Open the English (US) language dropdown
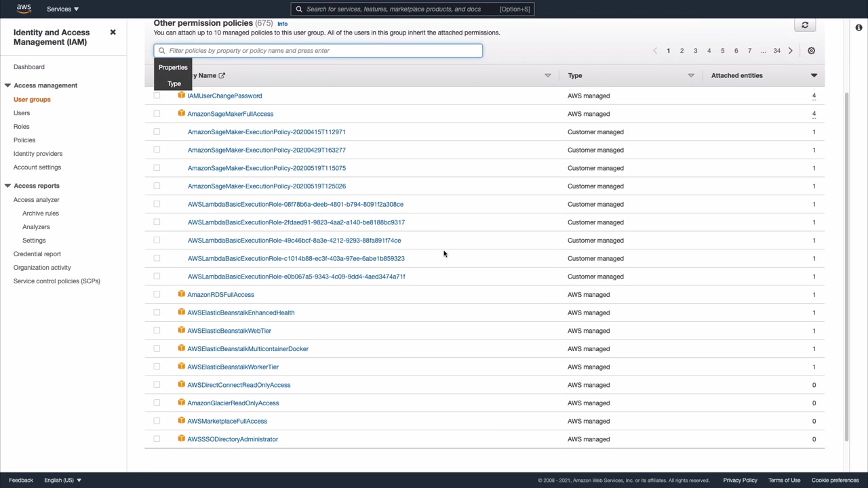 coord(62,480)
